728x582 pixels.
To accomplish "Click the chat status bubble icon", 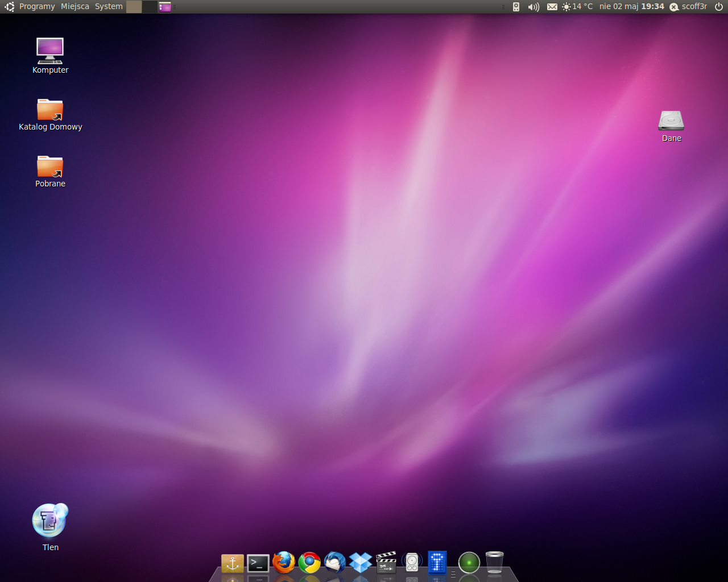I will [x=674, y=7].
